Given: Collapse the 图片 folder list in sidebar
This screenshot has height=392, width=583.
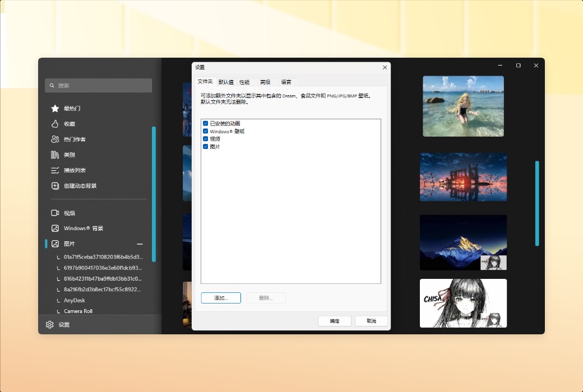Looking at the screenshot, I should (141, 244).
